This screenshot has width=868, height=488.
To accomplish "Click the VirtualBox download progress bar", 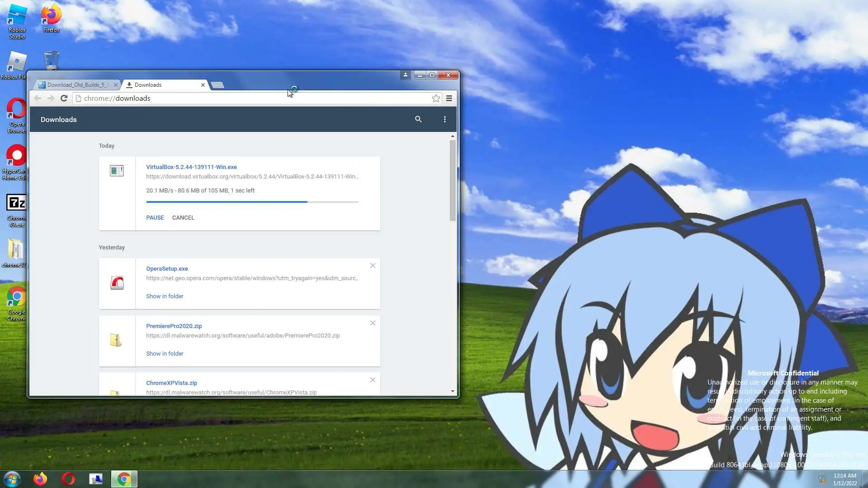I will coord(252,202).
